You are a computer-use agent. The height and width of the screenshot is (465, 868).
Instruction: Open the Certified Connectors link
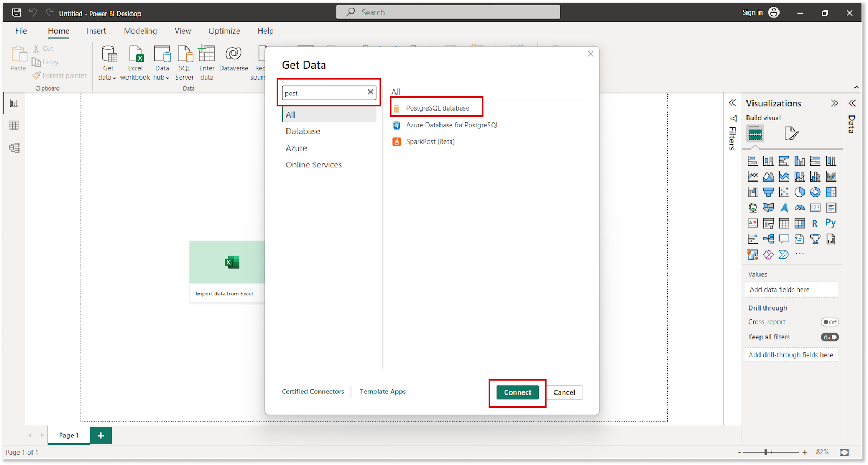[x=313, y=391]
